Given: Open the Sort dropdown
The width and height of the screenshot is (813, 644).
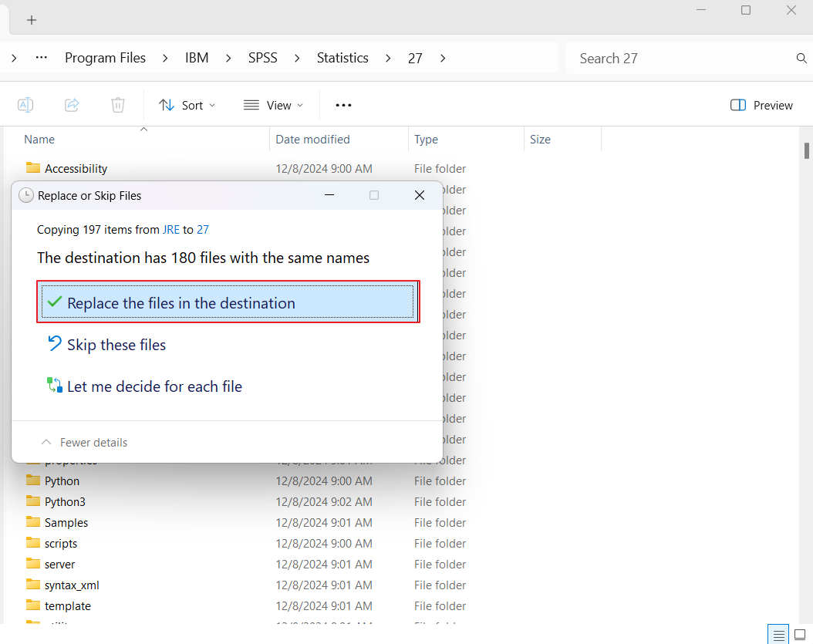Looking at the screenshot, I should [x=186, y=105].
